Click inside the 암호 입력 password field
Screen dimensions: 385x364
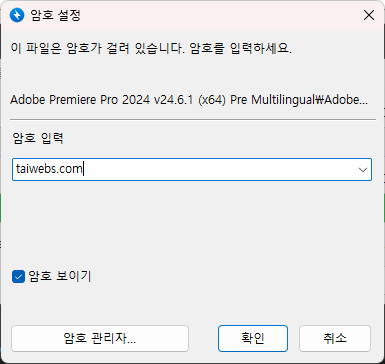pyautogui.click(x=192, y=170)
